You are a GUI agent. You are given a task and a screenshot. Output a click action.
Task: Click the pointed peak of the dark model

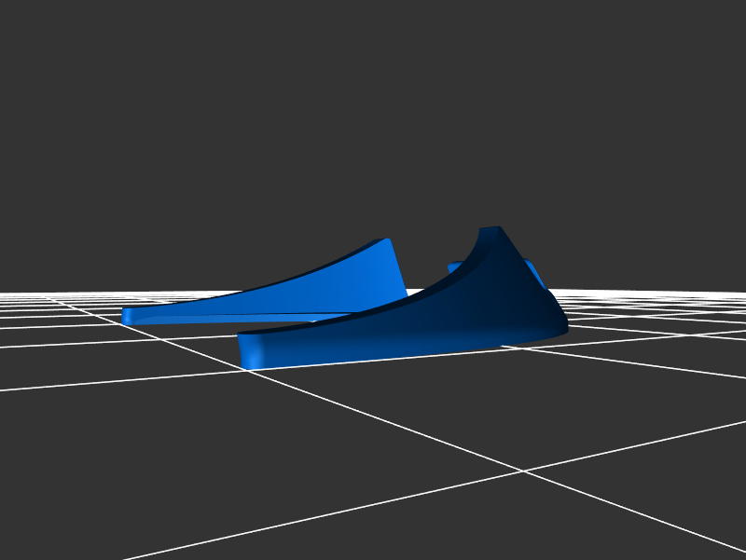491,229
